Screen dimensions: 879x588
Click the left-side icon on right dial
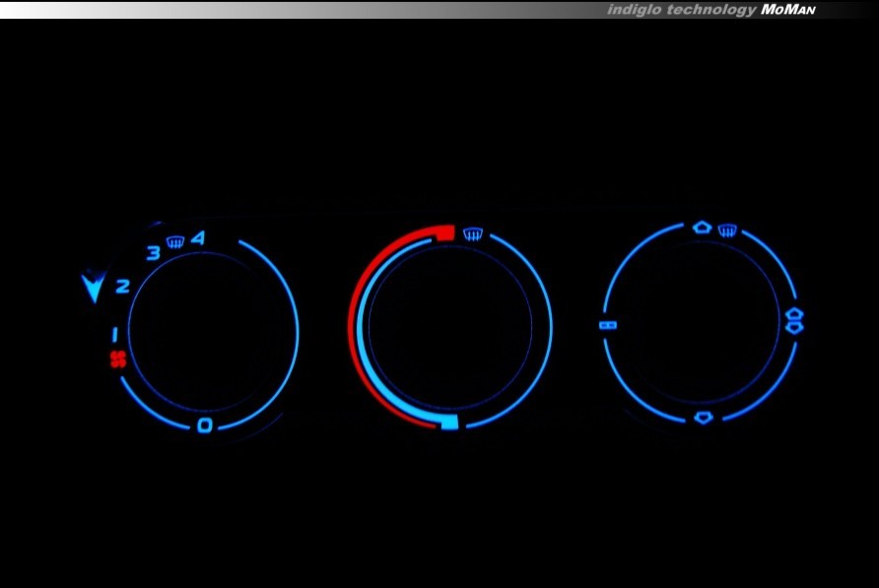point(608,324)
